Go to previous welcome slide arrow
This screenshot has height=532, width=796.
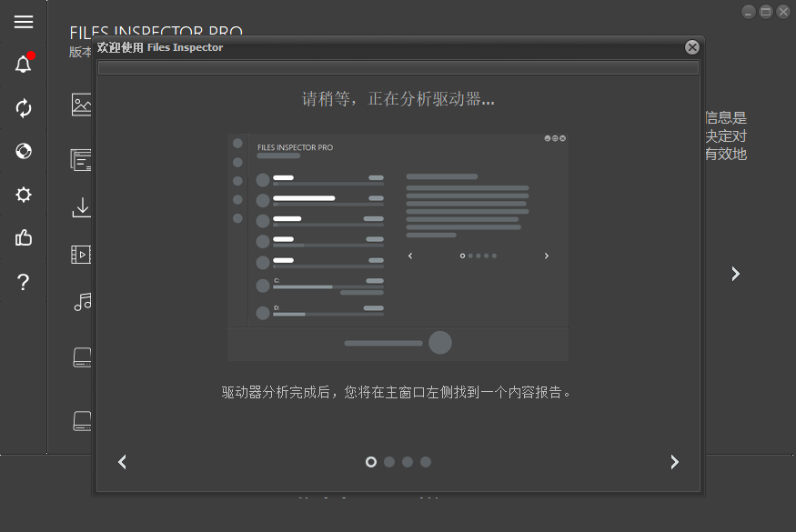(122, 462)
